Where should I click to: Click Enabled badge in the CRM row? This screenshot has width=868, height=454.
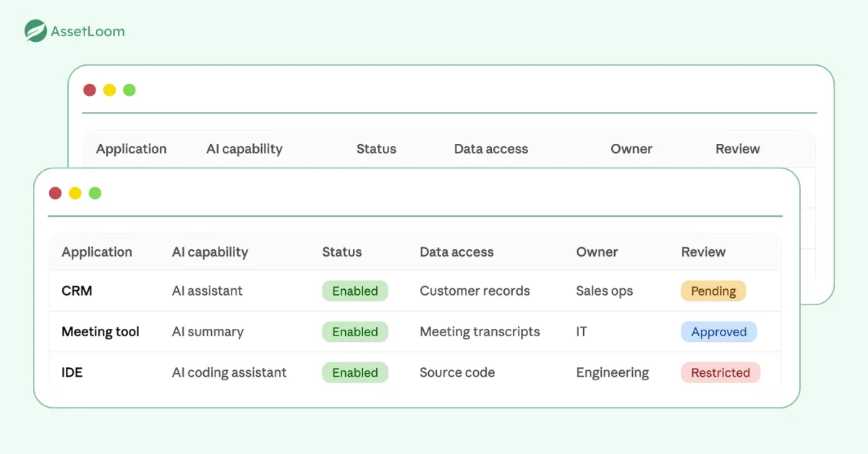click(x=355, y=291)
